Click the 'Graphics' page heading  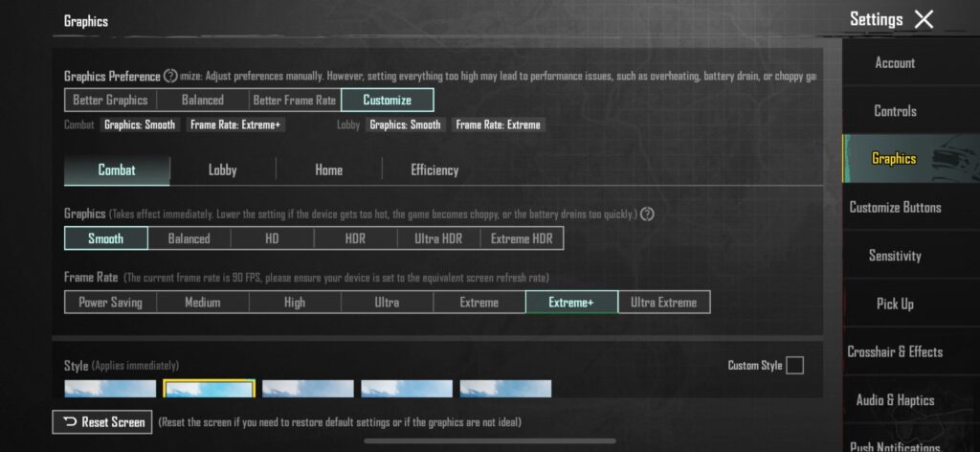(86, 21)
